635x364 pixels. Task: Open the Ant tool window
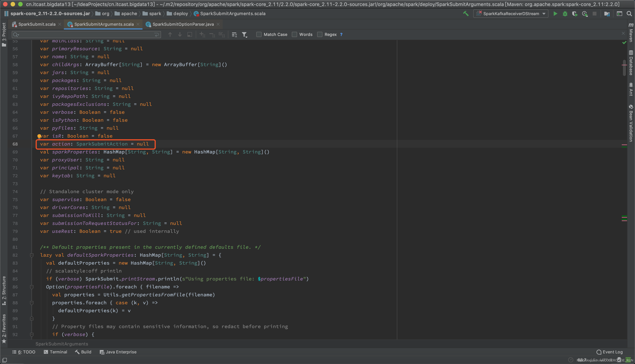point(631,89)
